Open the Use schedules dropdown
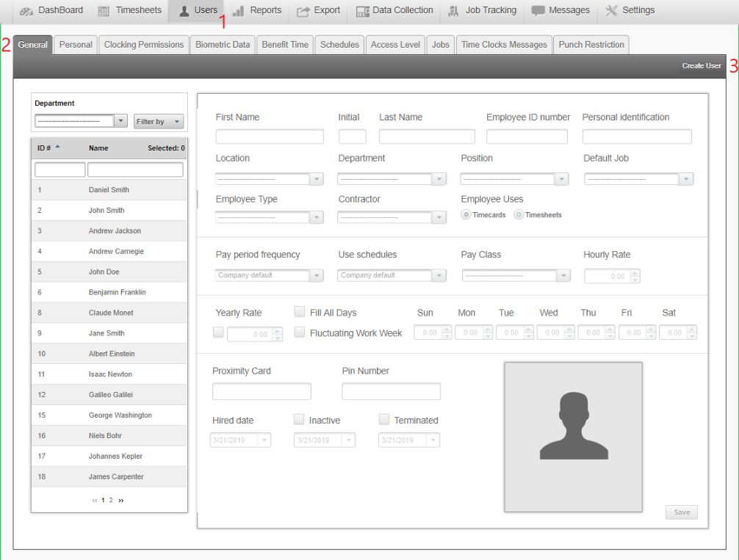Screen dimensions: 739x560 pos(439,275)
